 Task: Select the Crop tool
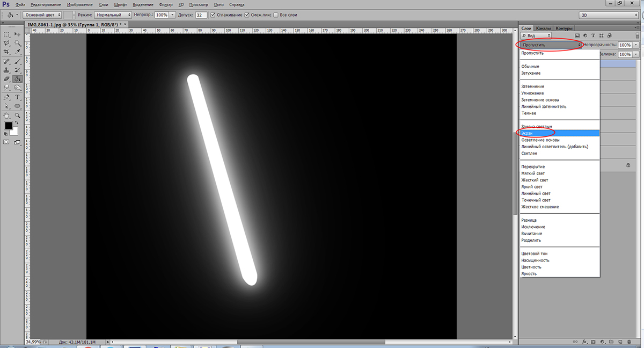[x=7, y=52]
